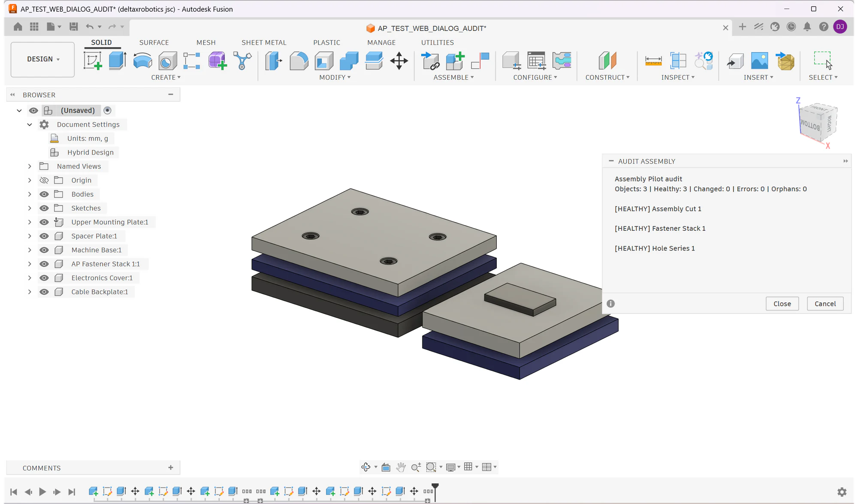Screen dimensions: 858x504
Task: Collapse the Document Settings tree node
Action: pyautogui.click(x=30, y=124)
